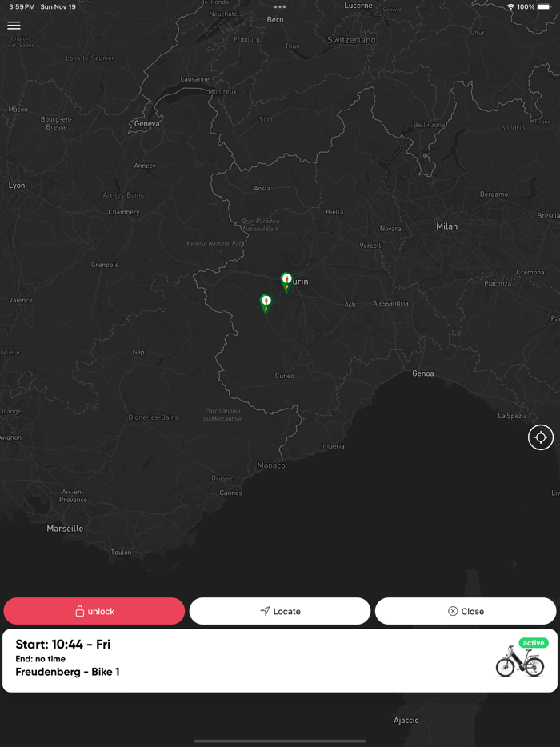Tap the bike pin near Turin
This screenshot has height=747, width=560.
[x=286, y=282]
